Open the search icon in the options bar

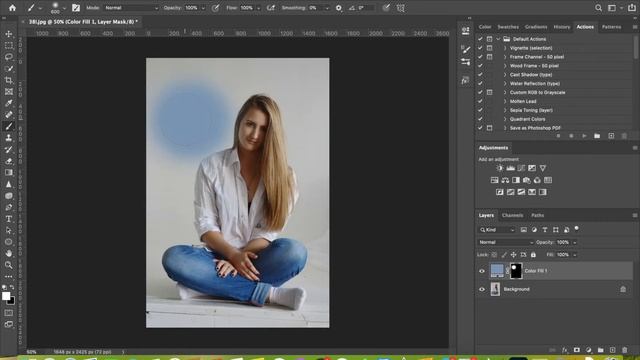pyautogui.click(x=598, y=8)
